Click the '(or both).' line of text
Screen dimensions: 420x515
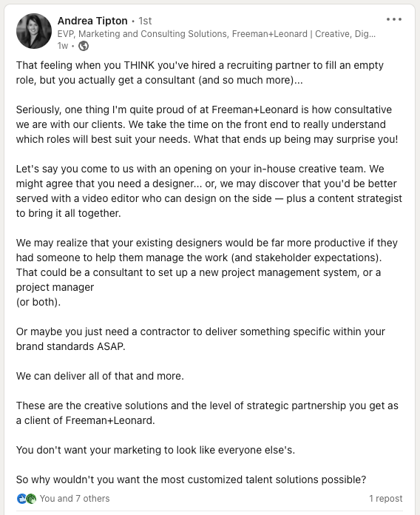click(38, 302)
